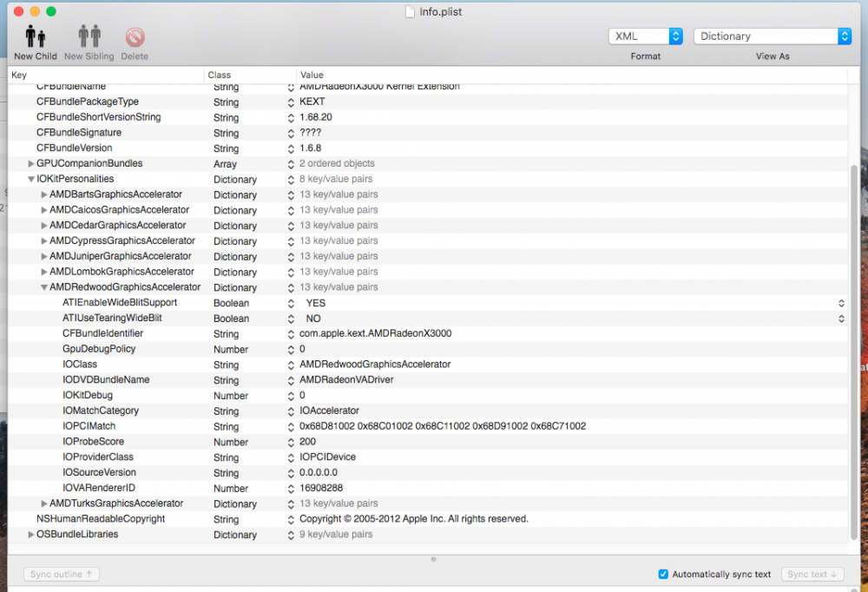
Task: Expand AMDCypressGraphicsAccelerator entry
Action: 43,241
